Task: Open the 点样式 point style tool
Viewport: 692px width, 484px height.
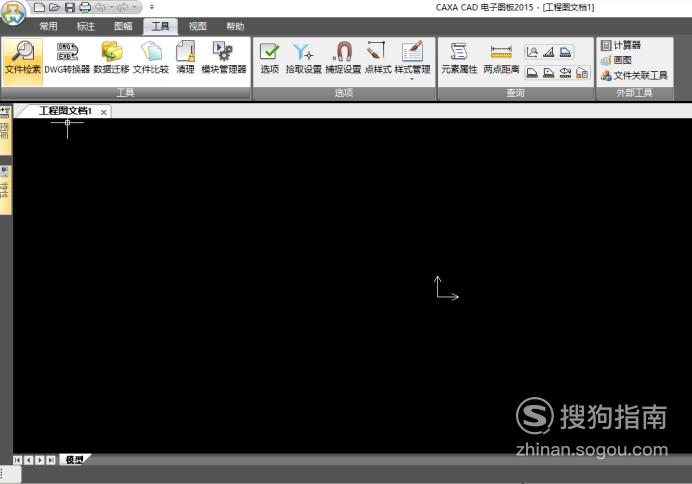Action: point(378,58)
